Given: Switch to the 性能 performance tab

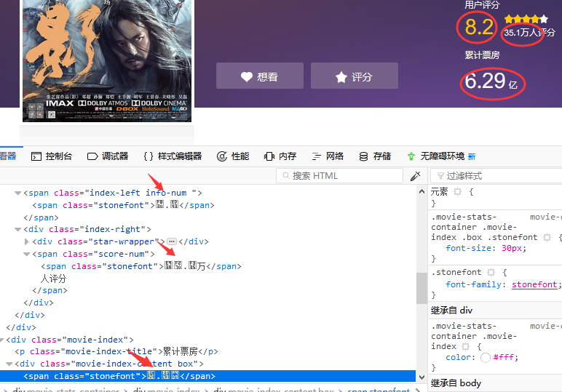Looking at the screenshot, I should click(x=233, y=156).
